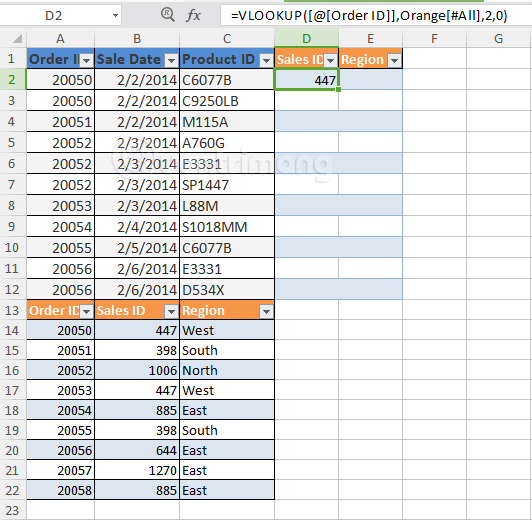Open the Order ID filter in row 1
The width and height of the screenshot is (532, 520).
click(x=86, y=60)
